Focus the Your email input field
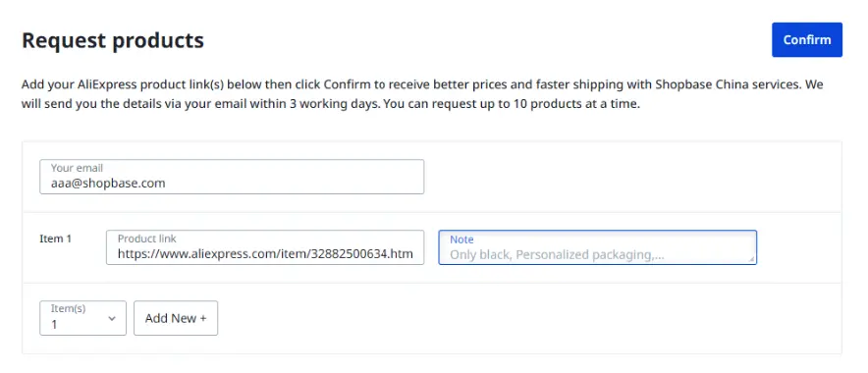 [x=232, y=177]
